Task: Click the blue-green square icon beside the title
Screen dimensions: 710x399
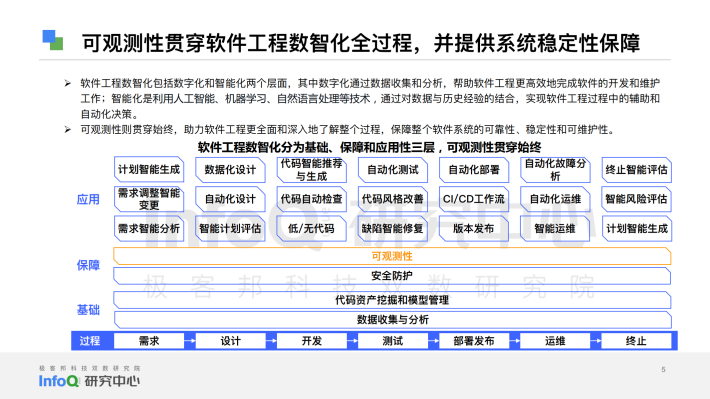Action: point(53,40)
